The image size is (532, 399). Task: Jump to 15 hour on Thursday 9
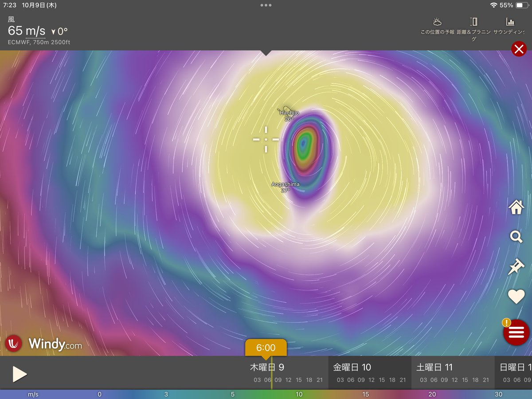click(299, 380)
